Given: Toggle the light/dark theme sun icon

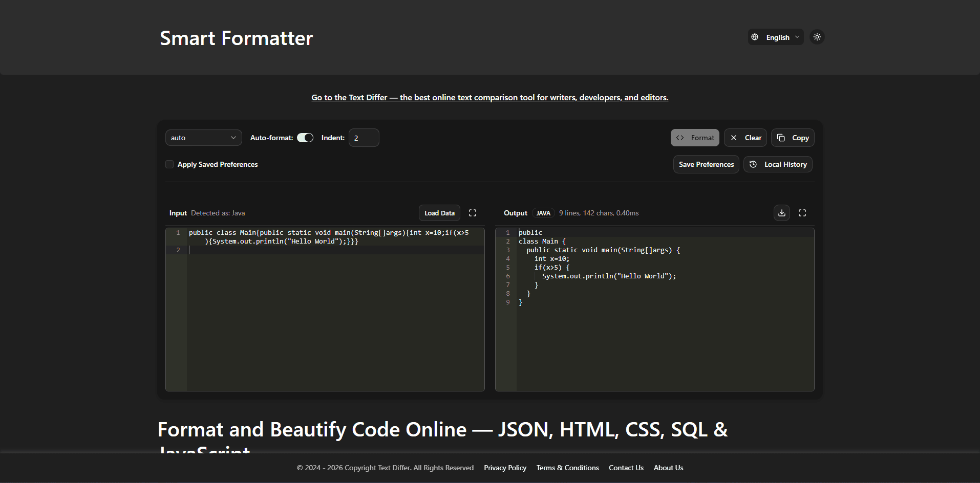Looking at the screenshot, I should pos(817,37).
